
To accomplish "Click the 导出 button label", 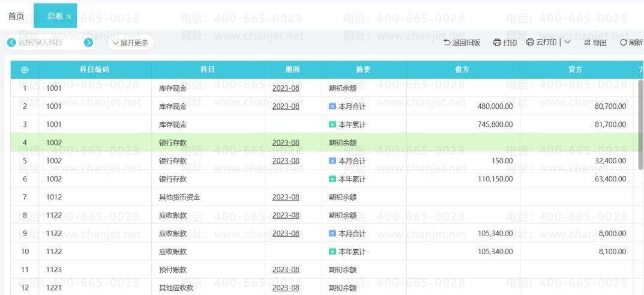I will click(x=600, y=43).
